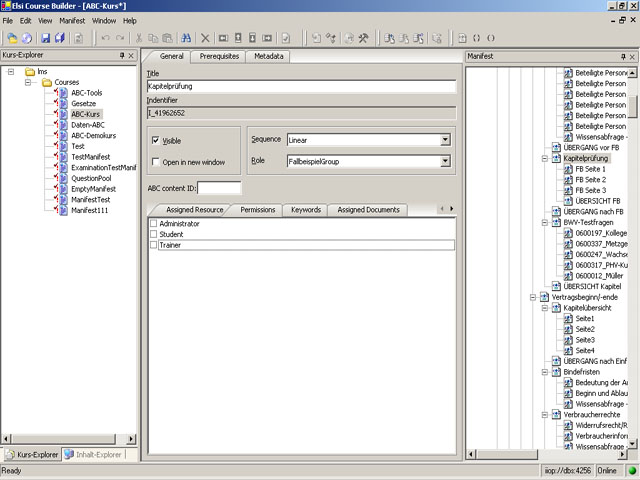Viewport: 640px width, 480px height.
Task: Click the green online status indicator
Action: (x=632, y=471)
